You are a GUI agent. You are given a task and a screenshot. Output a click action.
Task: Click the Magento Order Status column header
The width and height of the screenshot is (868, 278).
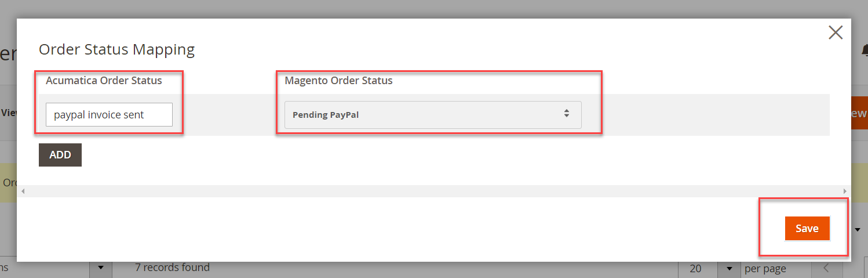coord(338,81)
